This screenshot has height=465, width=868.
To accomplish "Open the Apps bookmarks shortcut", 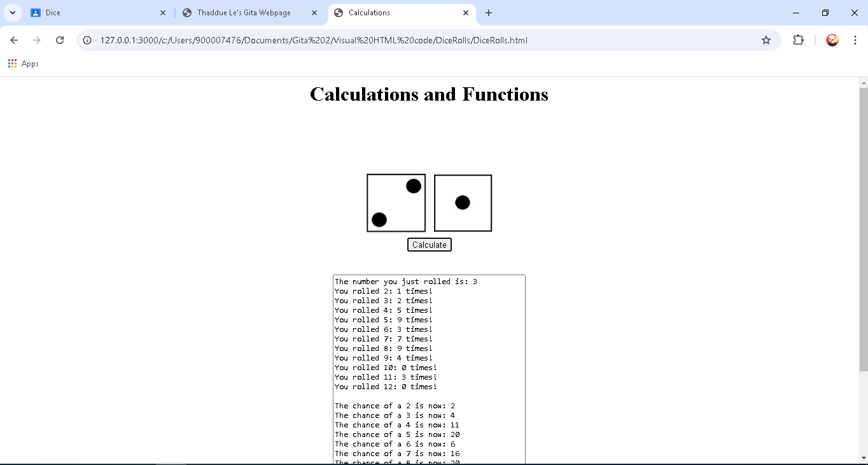I will pyautogui.click(x=24, y=64).
